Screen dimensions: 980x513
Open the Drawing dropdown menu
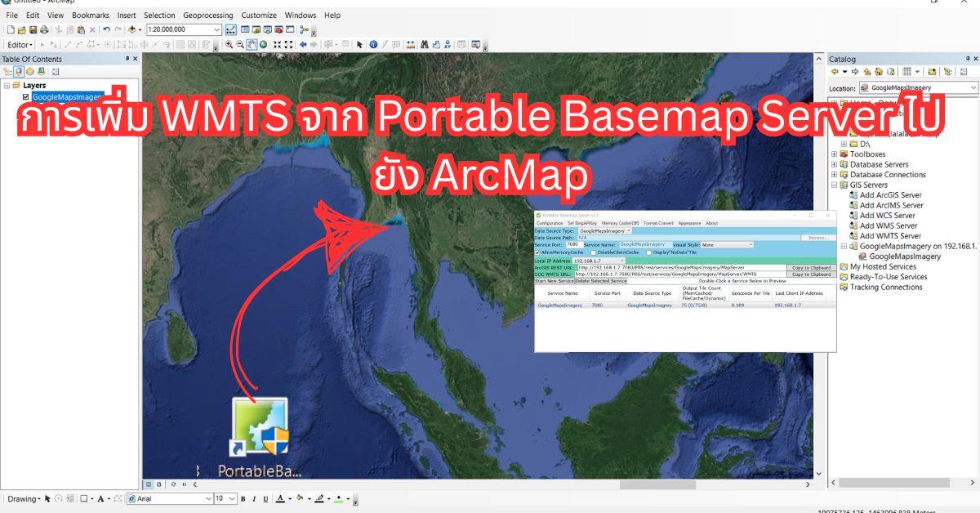tap(24, 498)
